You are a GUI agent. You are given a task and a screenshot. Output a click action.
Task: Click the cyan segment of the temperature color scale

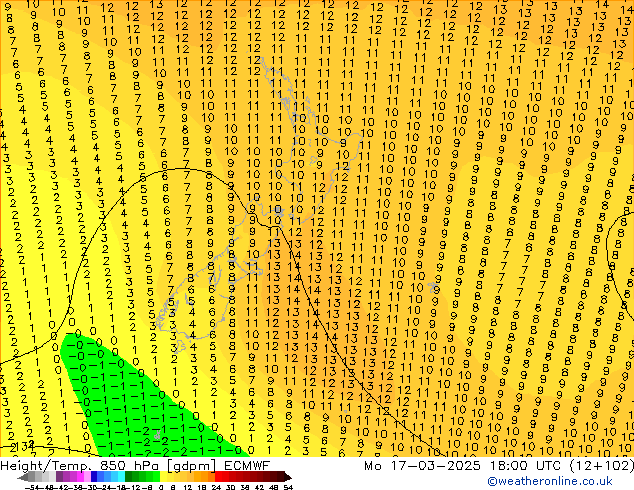pyautogui.click(x=122, y=477)
